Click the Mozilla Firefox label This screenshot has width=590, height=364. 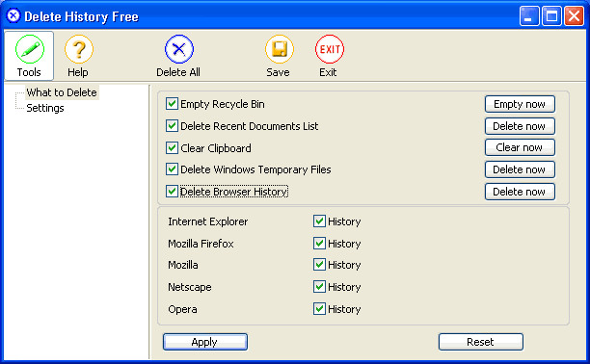coord(201,244)
